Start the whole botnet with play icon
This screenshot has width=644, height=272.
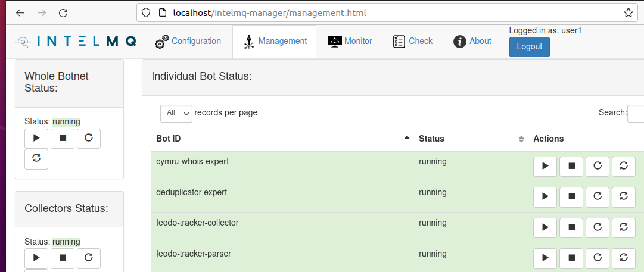click(36, 138)
